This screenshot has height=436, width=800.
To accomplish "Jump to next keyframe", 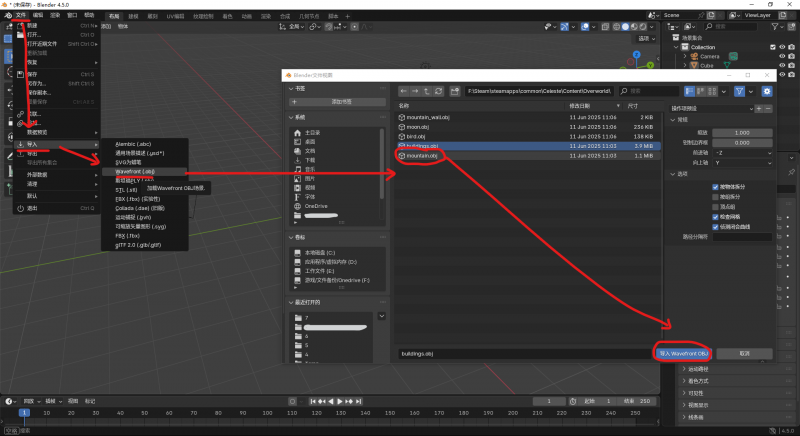I will pos(349,401).
